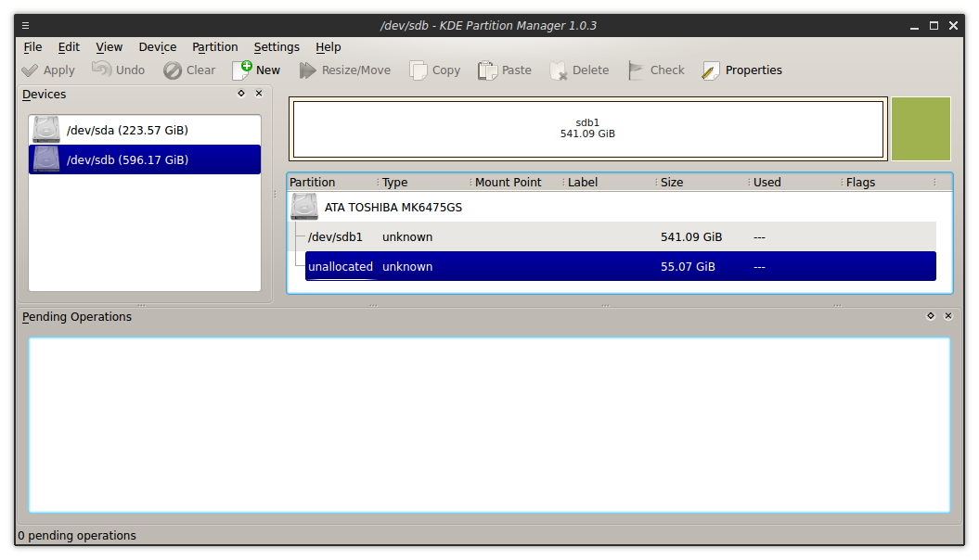The image size is (979, 560).
Task: Click the New partition icon
Action: (x=242, y=70)
